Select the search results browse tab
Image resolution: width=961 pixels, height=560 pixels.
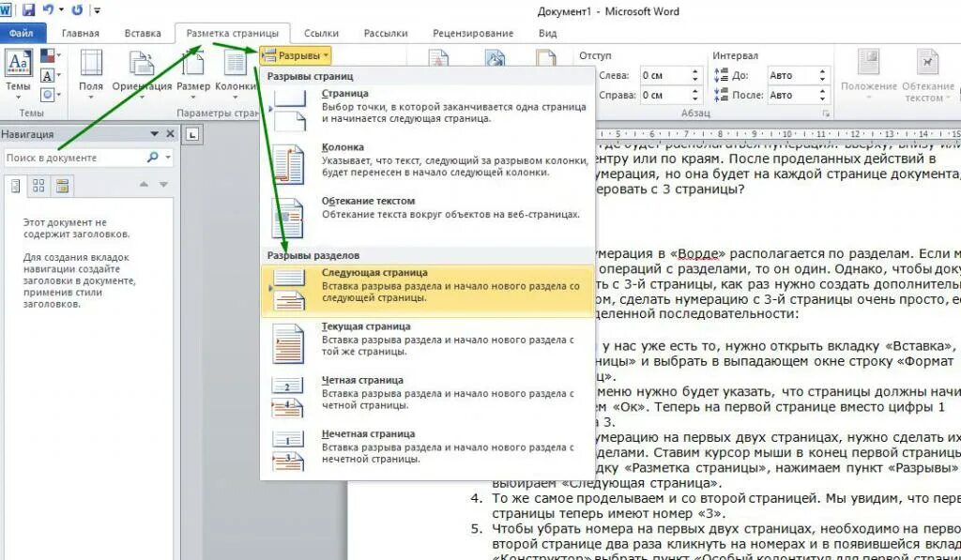[63, 186]
